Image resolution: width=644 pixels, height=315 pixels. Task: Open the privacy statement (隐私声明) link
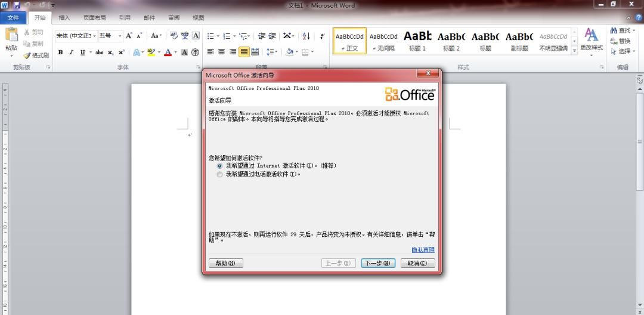(423, 250)
